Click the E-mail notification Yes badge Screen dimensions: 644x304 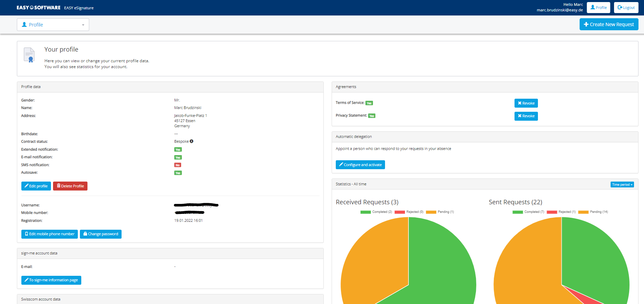click(x=178, y=158)
